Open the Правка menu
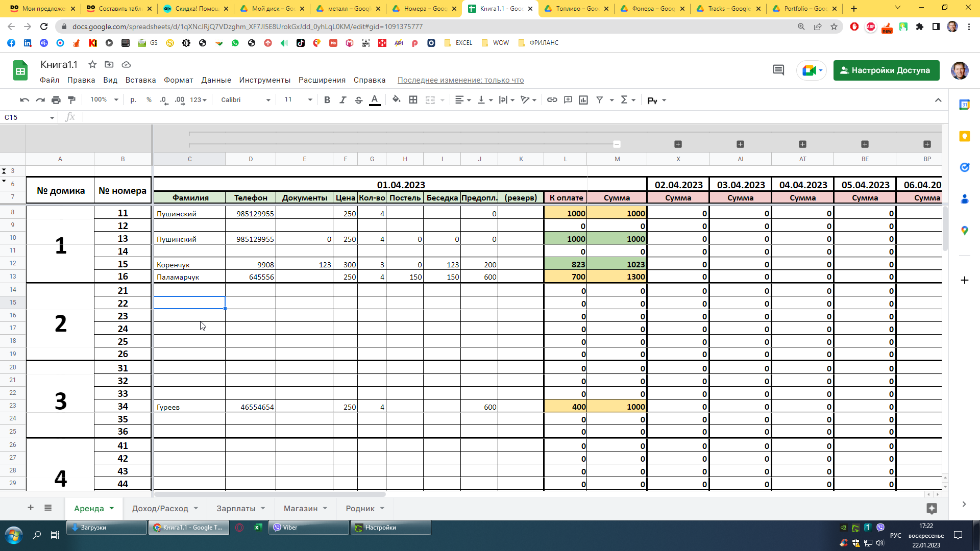 pyautogui.click(x=81, y=80)
